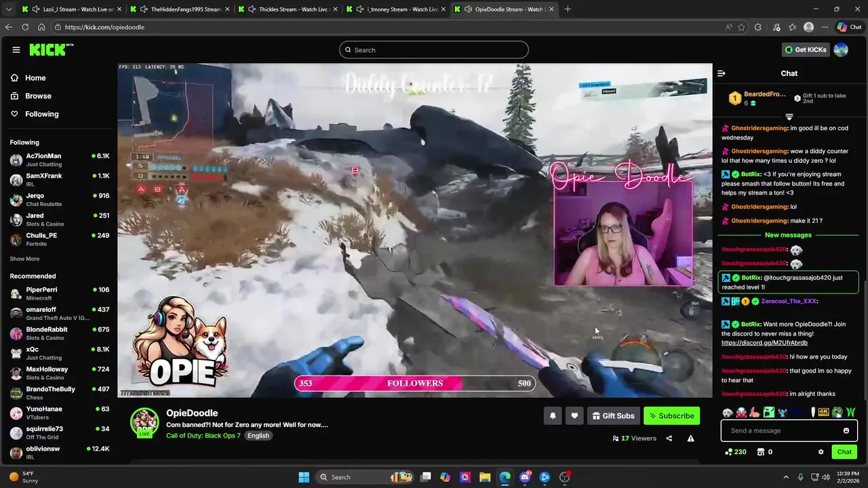Switch to the i_tmoney Stream tab
The width and height of the screenshot is (868, 488).
(x=395, y=9)
